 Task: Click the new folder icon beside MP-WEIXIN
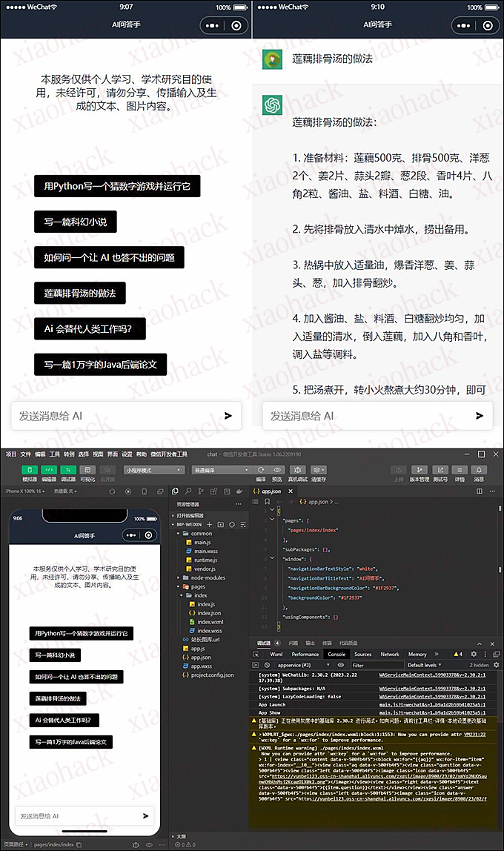(221, 524)
